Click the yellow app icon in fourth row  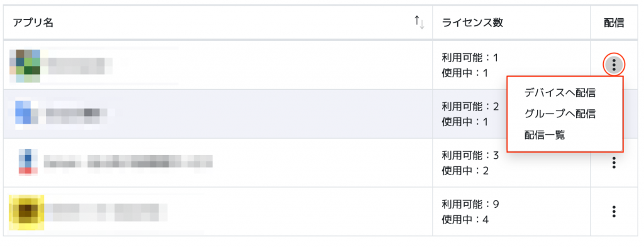[26, 212]
